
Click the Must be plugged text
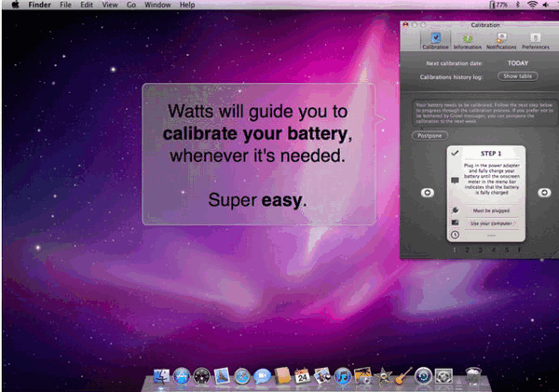[491, 210]
